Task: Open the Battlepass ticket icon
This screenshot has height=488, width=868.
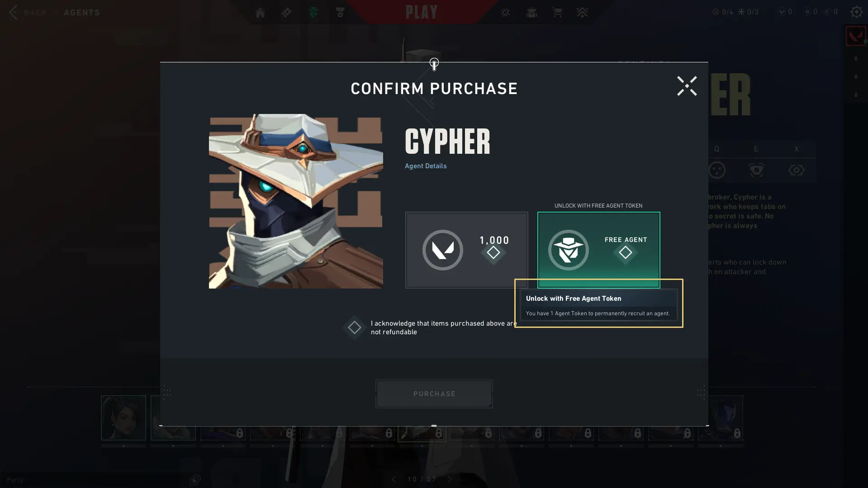Action: point(286,12)
